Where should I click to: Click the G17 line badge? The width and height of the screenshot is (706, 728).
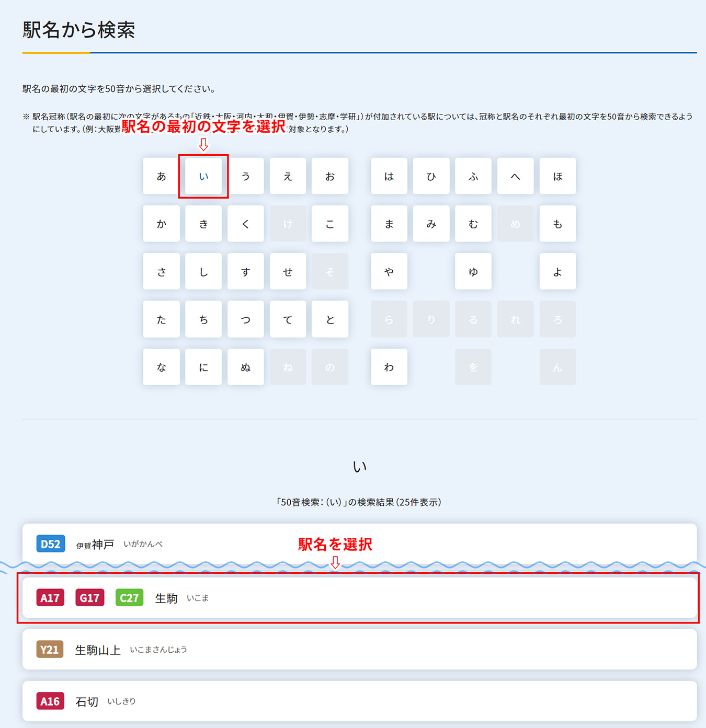point(89,598)
